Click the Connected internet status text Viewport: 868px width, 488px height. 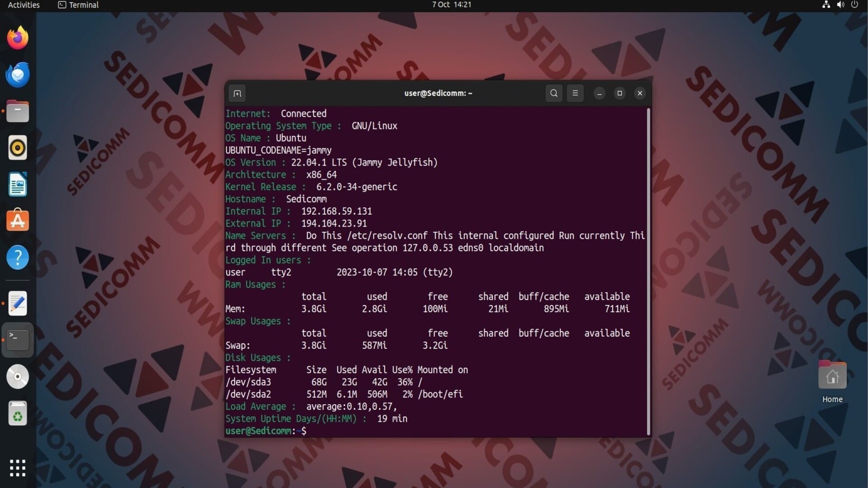coord(303,114)
